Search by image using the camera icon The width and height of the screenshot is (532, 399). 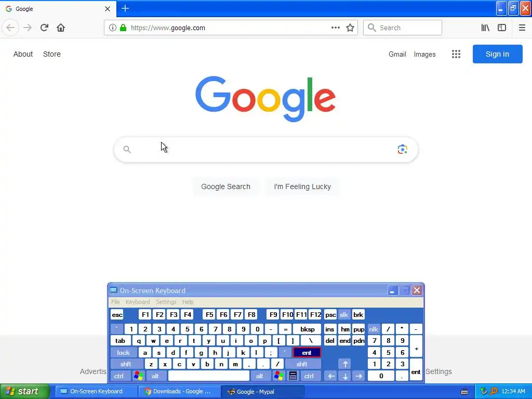pyautogui.click(x=403, y=149)
